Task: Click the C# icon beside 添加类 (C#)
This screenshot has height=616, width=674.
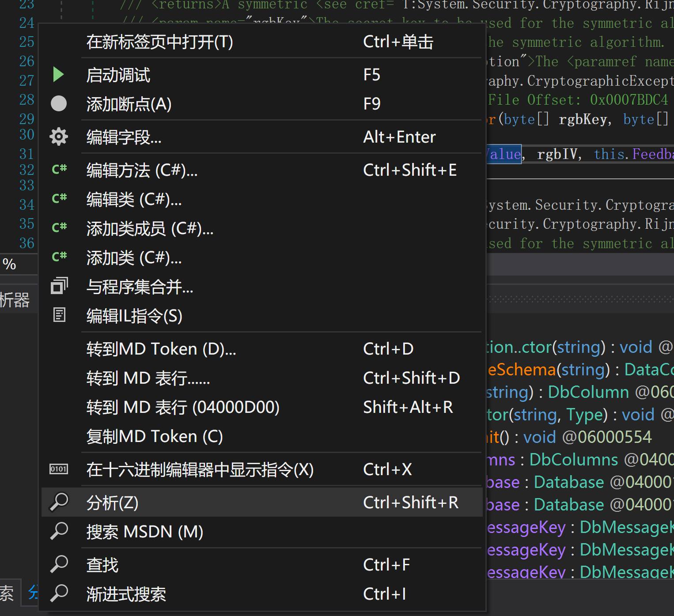Action: point(59,257)
